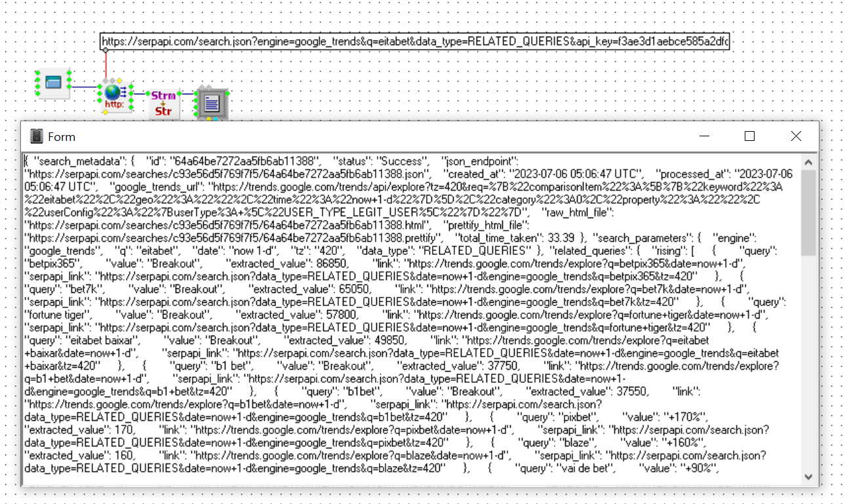Screen dimensions: 847x504
Task: Close the Form window
Action: point(796,136)
